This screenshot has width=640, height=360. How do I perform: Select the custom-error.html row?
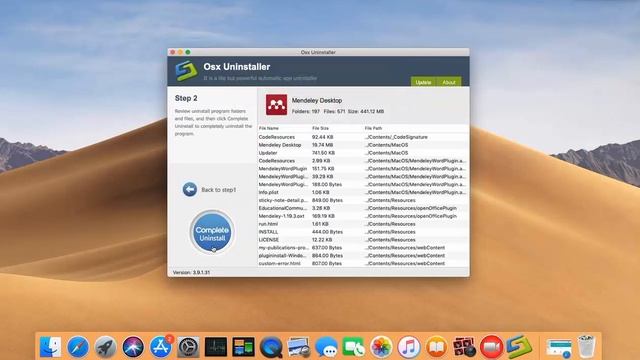coord(363,263)
